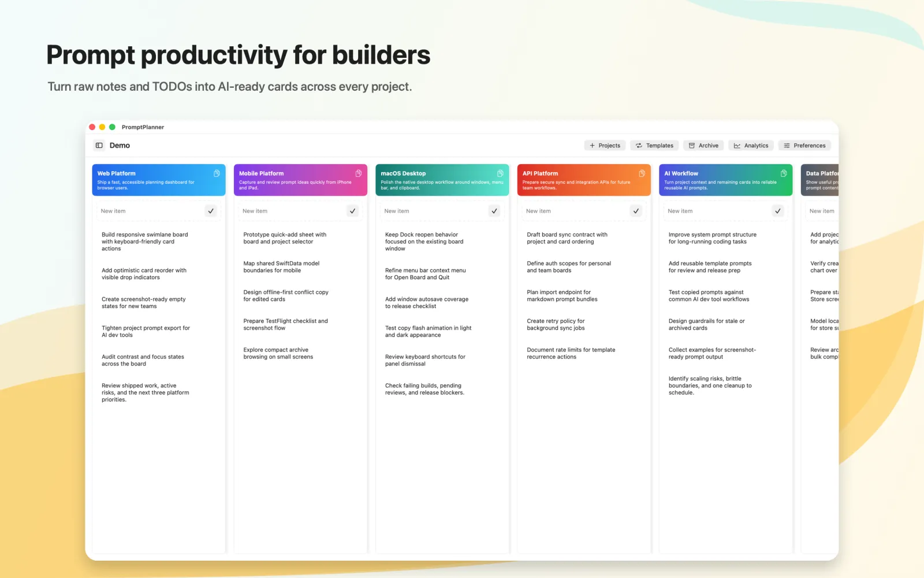924x578 pixels.
Task: Confirm new item in Web Platform column
Action: click(x=211, y=211)
